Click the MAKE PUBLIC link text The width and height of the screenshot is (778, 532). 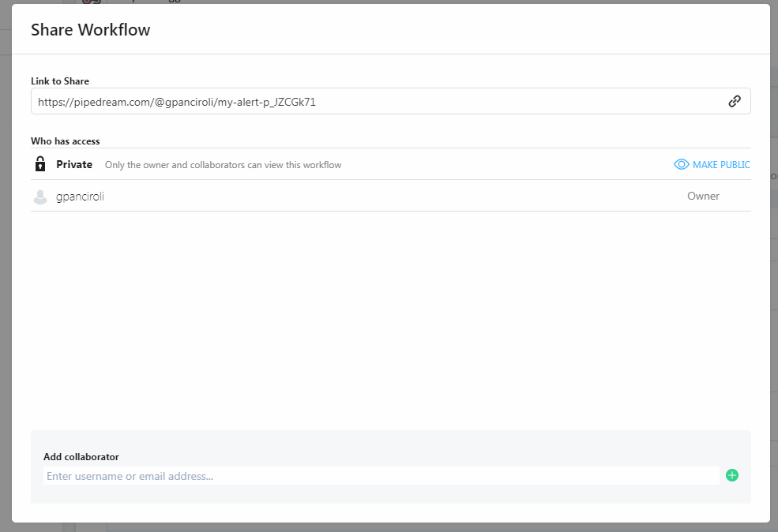[720, 165]
